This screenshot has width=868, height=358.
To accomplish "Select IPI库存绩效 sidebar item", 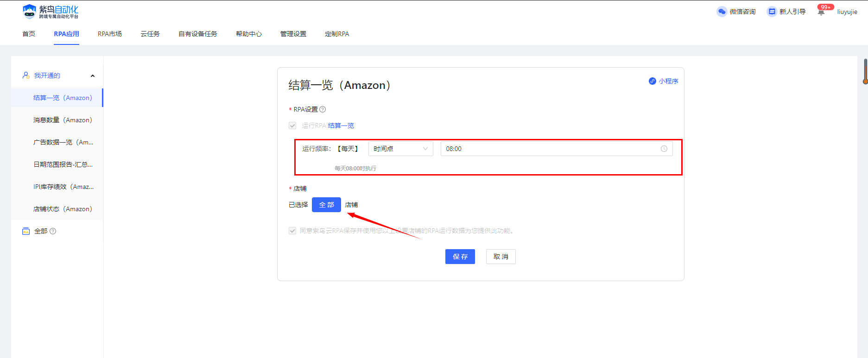I will [x=57, y=187].
